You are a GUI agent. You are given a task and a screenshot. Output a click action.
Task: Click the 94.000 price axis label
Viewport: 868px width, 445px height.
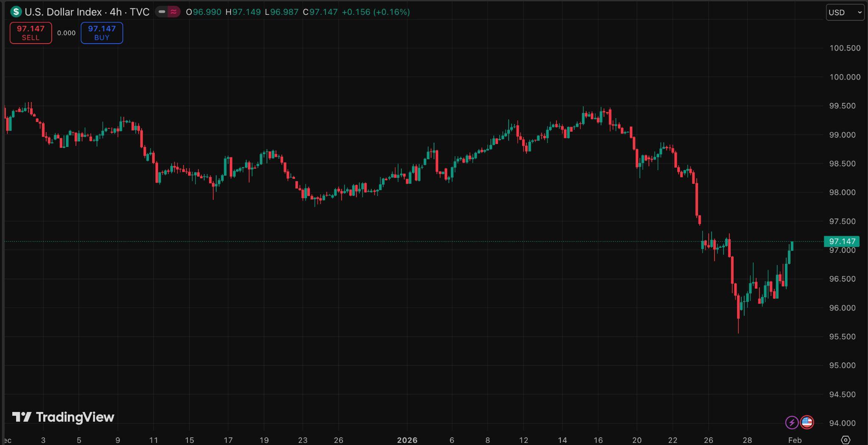[842, 423]
